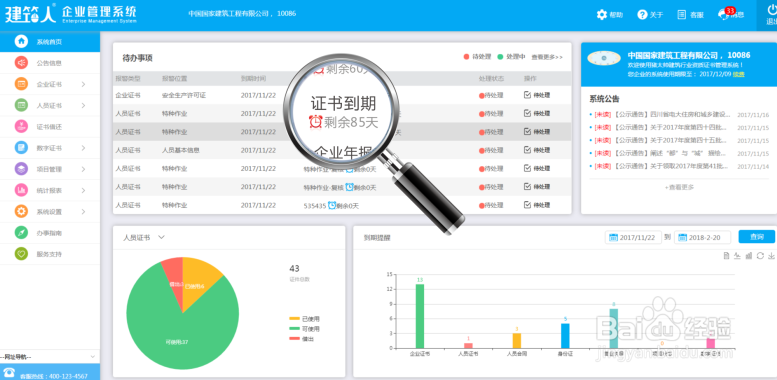Click 待处理 checkbox in 人员基本信息 row
The height and width of the screenshot is (380, 777).
527,150
